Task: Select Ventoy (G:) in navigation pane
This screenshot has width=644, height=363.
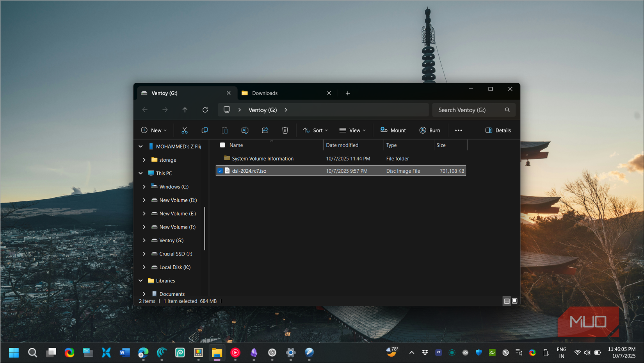Action: point(171,240)
